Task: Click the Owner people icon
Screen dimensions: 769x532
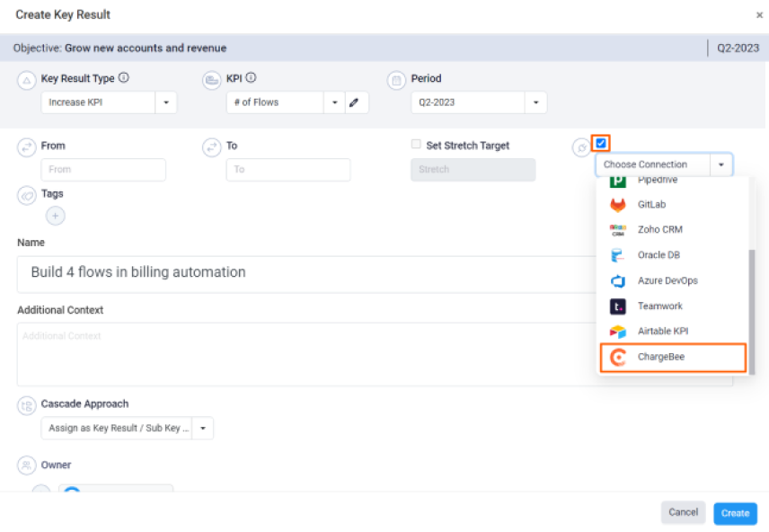Action: click(x=26, y=465)
